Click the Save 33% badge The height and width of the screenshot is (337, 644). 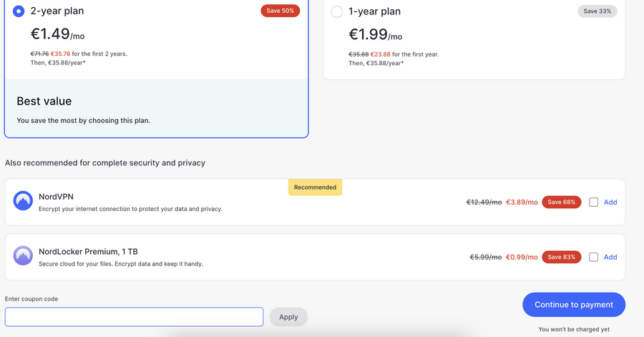click(597, 11)
